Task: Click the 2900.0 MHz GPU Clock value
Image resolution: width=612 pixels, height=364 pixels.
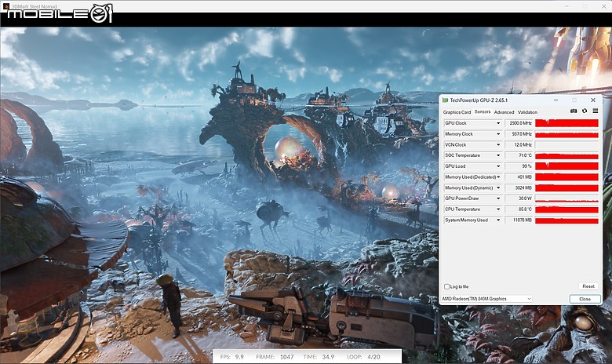Action: coord(519,123)
